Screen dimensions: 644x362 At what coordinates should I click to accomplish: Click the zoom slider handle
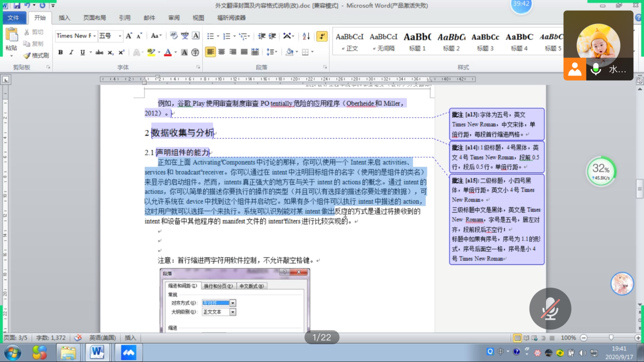click(x=610, y=338)
